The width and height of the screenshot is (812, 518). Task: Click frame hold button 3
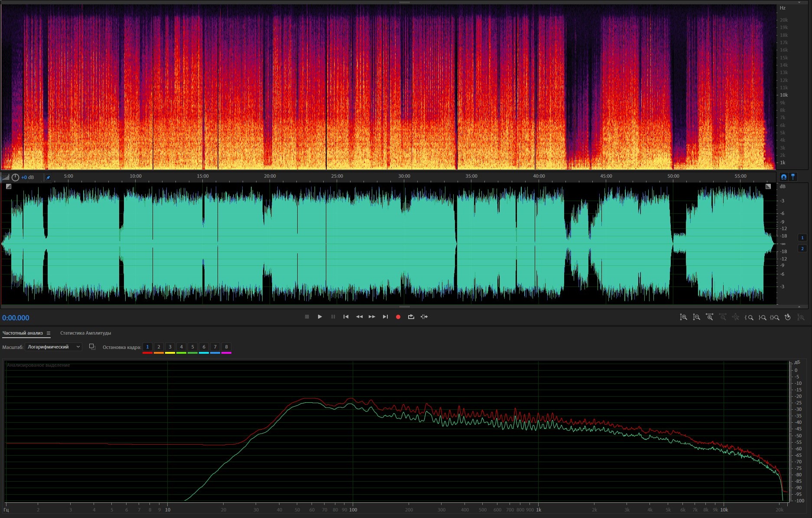coord(170,347)
